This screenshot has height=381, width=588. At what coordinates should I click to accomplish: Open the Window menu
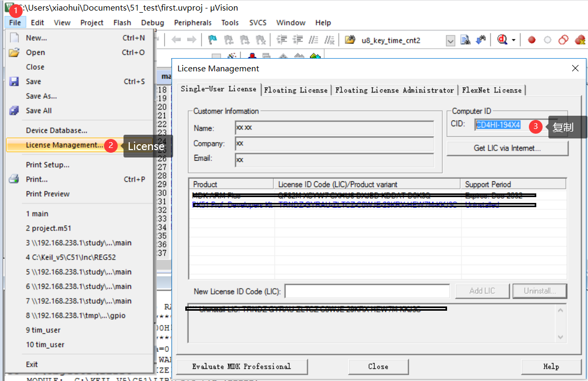pyautogui.click(x=291, y=23)
